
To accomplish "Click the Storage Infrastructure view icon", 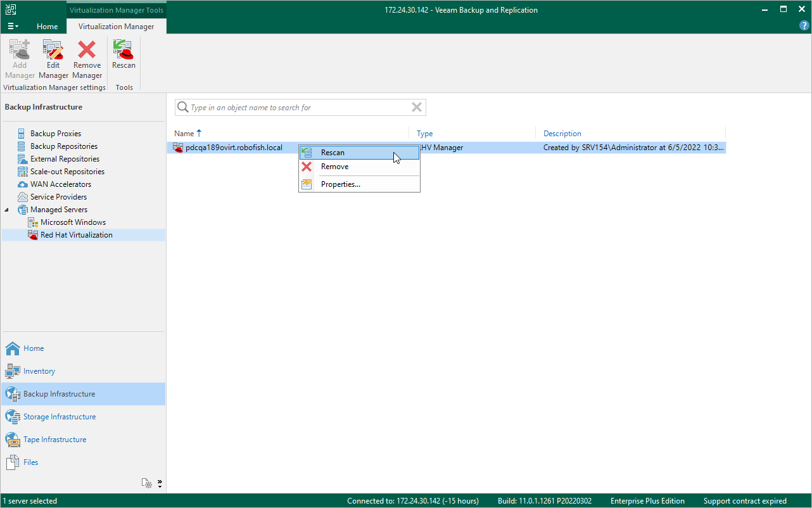I will pyautogui.click(x=13, y=417).
